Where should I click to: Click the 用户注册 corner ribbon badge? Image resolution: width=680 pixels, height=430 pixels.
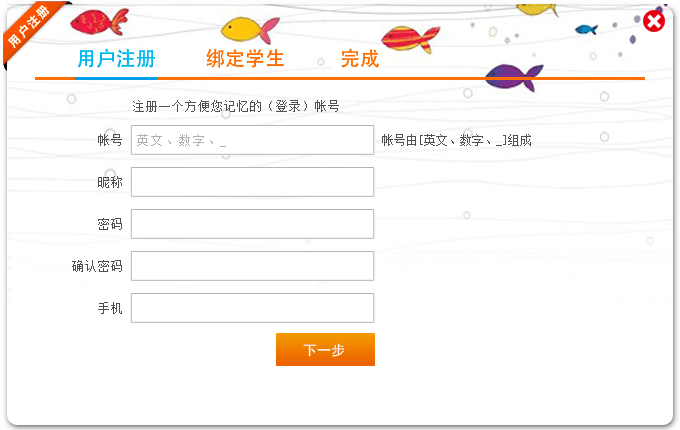tap(28, 28)
